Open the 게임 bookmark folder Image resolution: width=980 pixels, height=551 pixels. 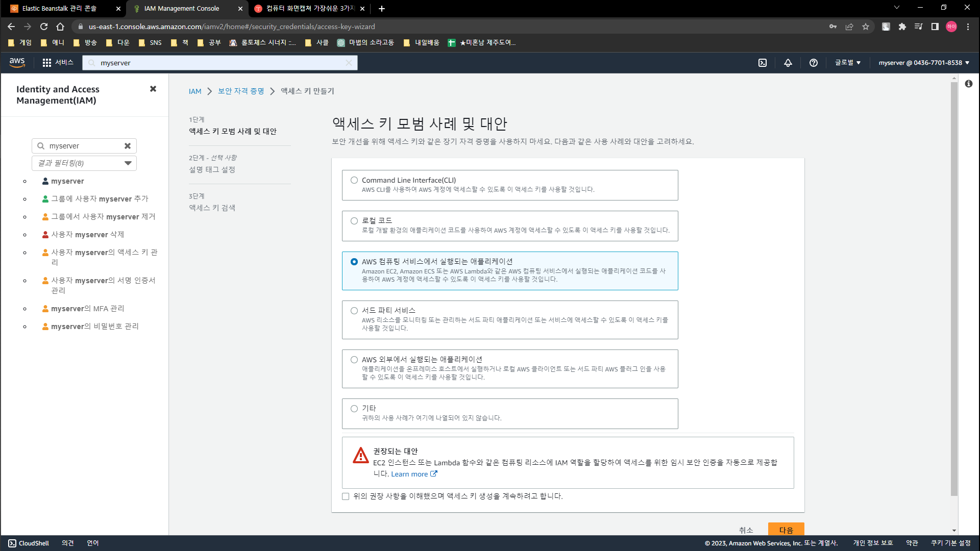[20, 43]
